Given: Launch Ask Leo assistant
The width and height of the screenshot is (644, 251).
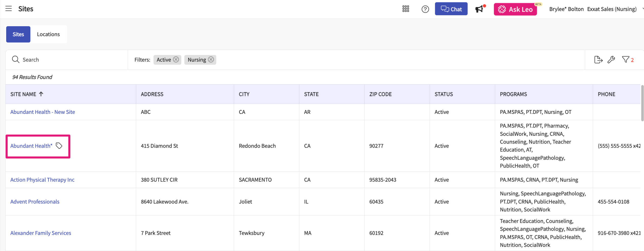Looking at the screenshot, I should click(515, 9).
